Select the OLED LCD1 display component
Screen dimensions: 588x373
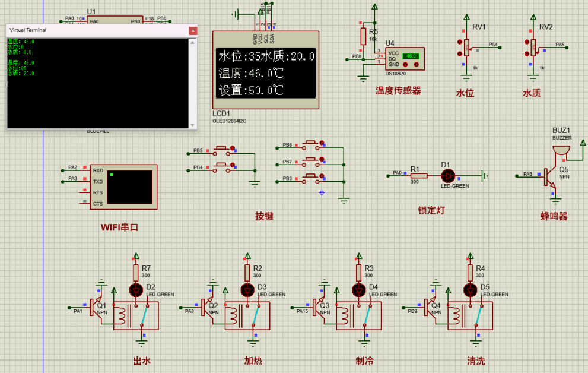[265, 72]
